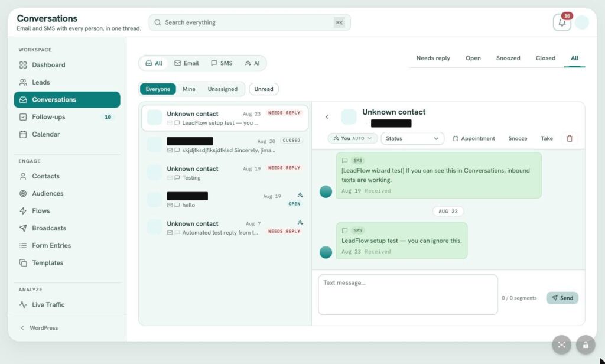605x364 pixels.
Task: Click the sender avatar beside Aug 23 message
Action: (x=326, y=252)
